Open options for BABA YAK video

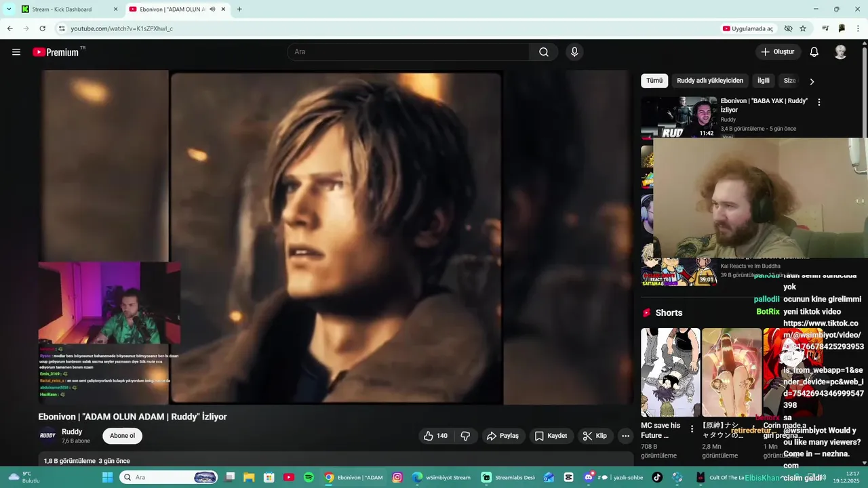pos(818,102)
